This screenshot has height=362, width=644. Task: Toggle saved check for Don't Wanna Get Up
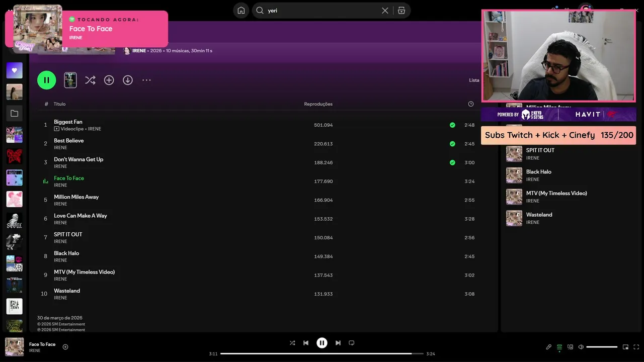tap(452, 162)
